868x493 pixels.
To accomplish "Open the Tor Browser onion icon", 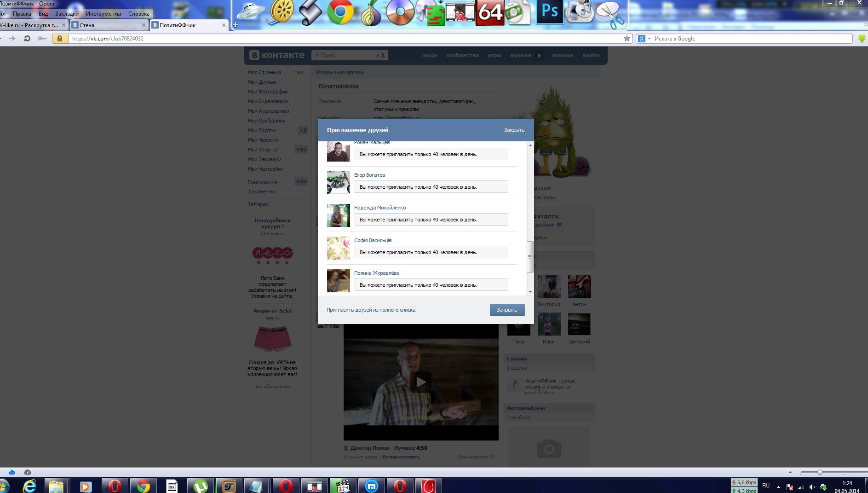I will click(370, 12).
